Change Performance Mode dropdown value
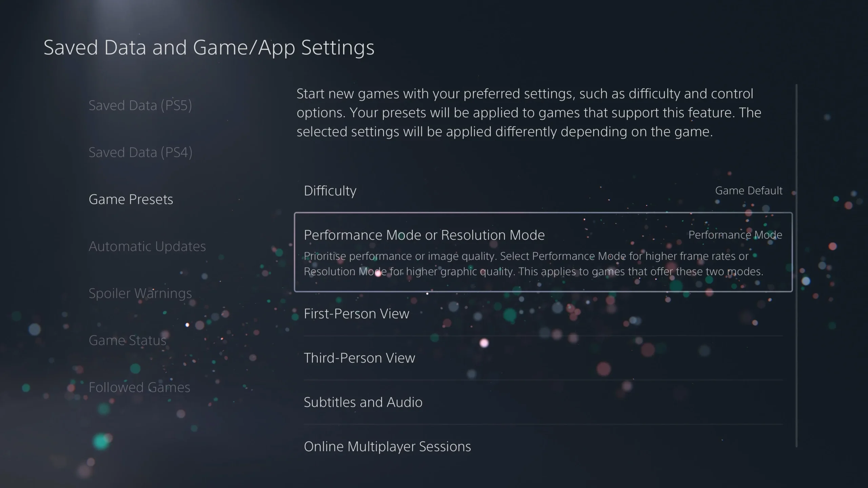Image resolution: width=868 pixels, height=488 pixels. pyautogui.click(x=735, y=234)
